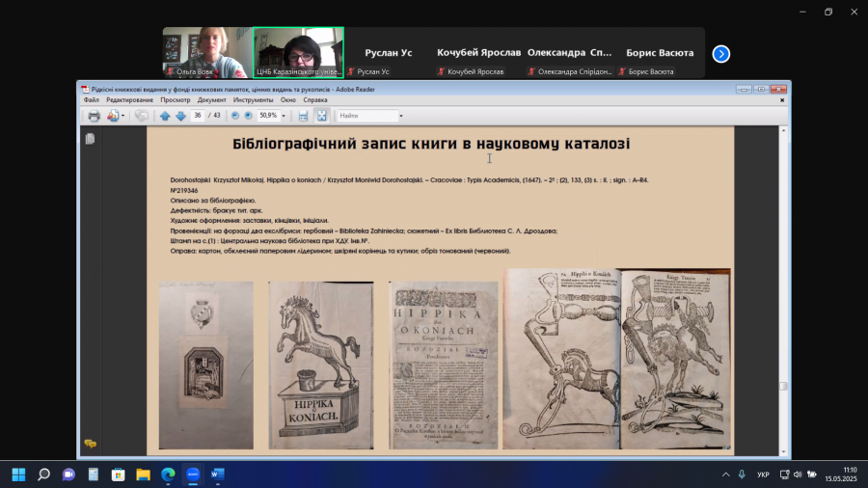Click the greyed comment review icon

point(142,116)
